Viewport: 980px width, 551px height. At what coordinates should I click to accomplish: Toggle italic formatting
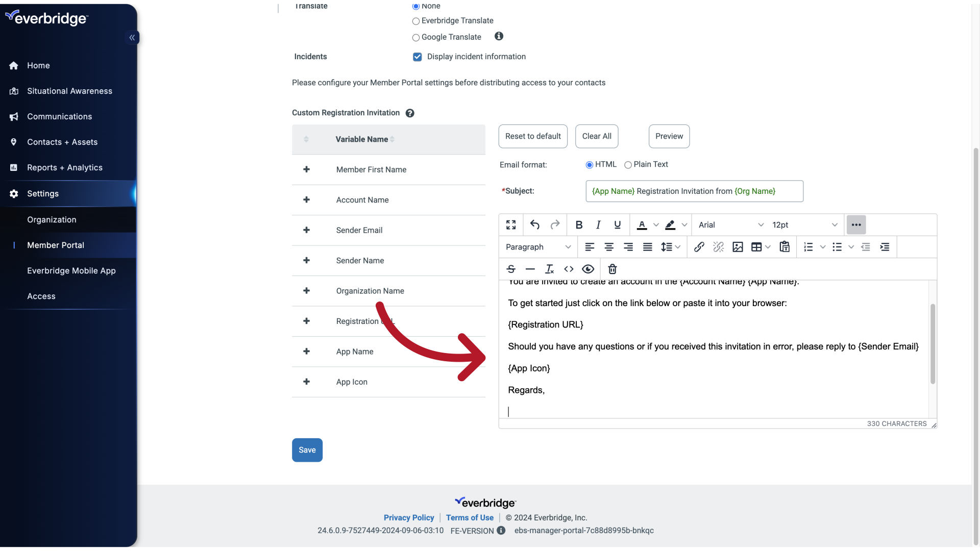click(x=598, y=224)
